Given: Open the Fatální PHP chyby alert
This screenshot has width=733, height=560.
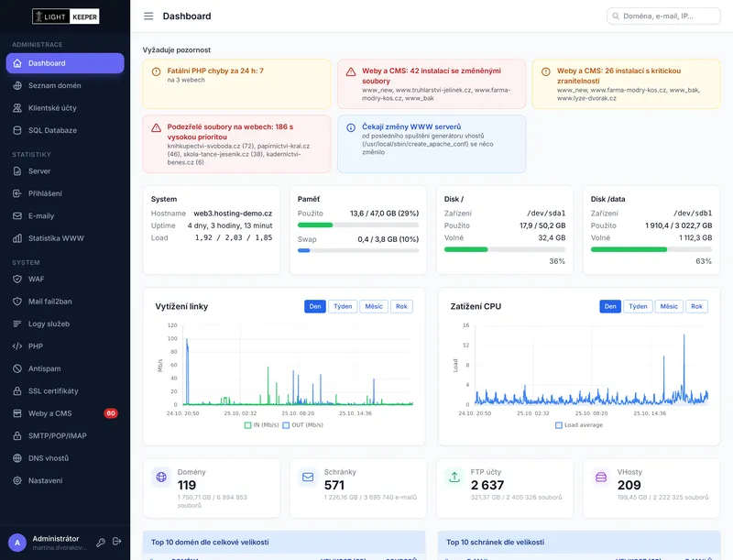Looking at the screenshot, I should tap(236, 83).
